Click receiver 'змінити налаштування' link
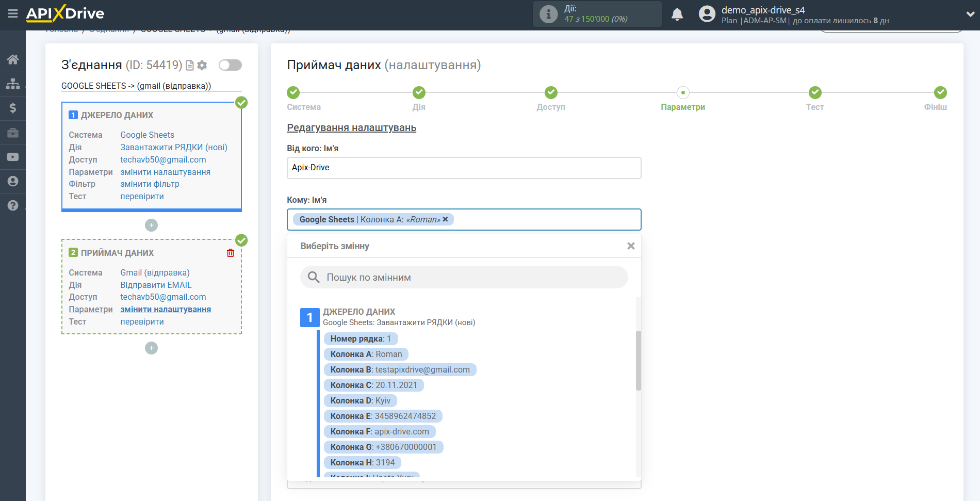The height and width of the screenshot is (501, 980). [166, 309]
